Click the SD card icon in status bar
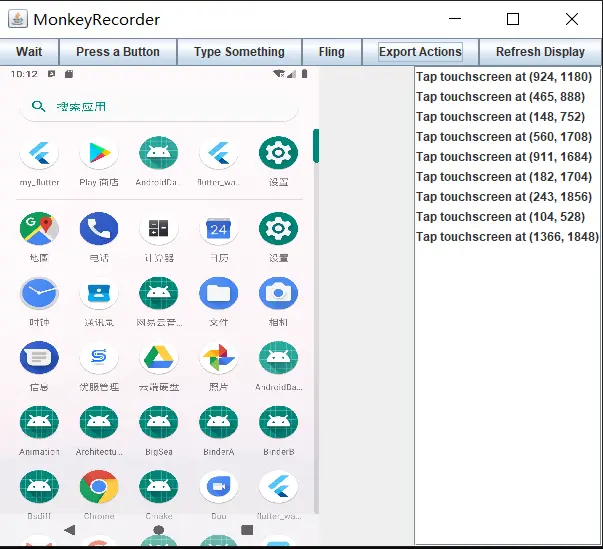Image resolution: width=603 pixels, height=549 pixels. click(x=69, y=74)
